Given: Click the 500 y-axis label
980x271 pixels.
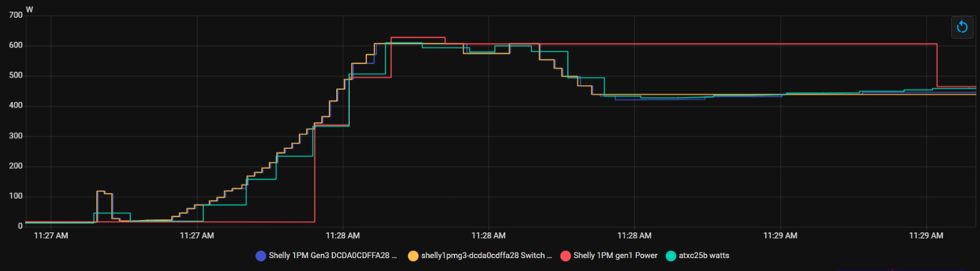Looking at the screenshot, I should tap(16, 75).
